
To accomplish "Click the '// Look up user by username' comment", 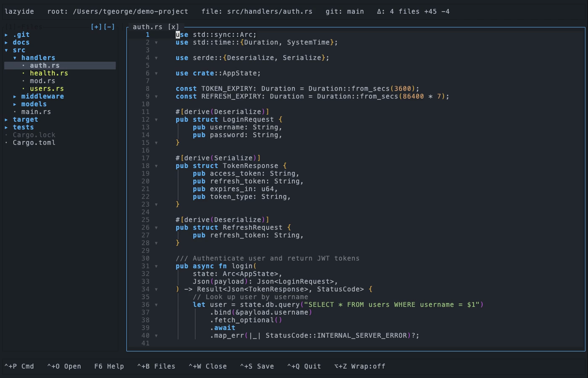I will click(x=250, y=297).
